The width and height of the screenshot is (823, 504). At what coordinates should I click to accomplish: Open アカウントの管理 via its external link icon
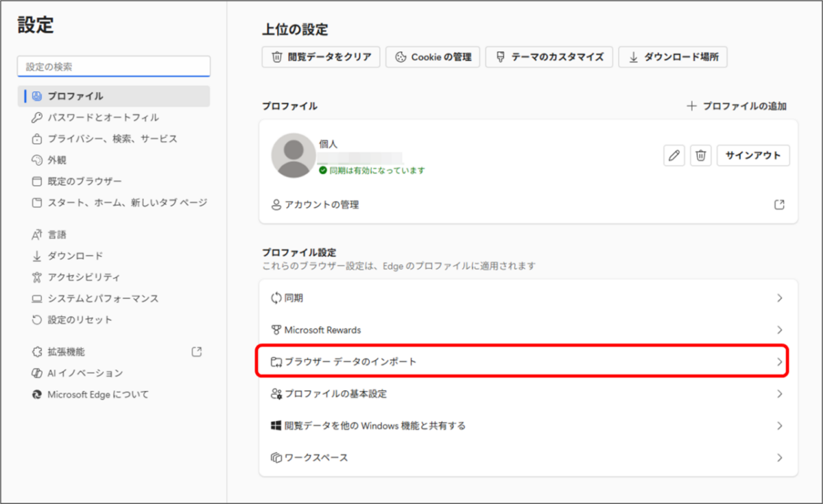(779, 204)
